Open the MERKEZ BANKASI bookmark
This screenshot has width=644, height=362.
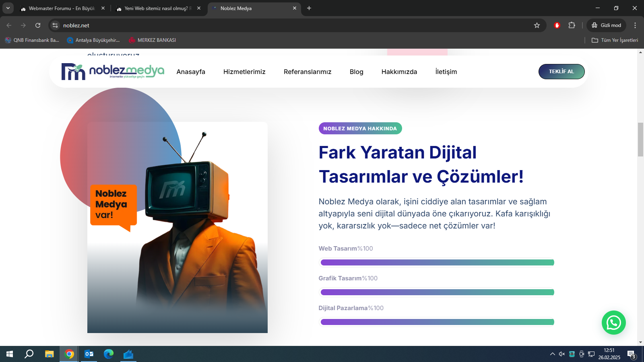[152, 40]
